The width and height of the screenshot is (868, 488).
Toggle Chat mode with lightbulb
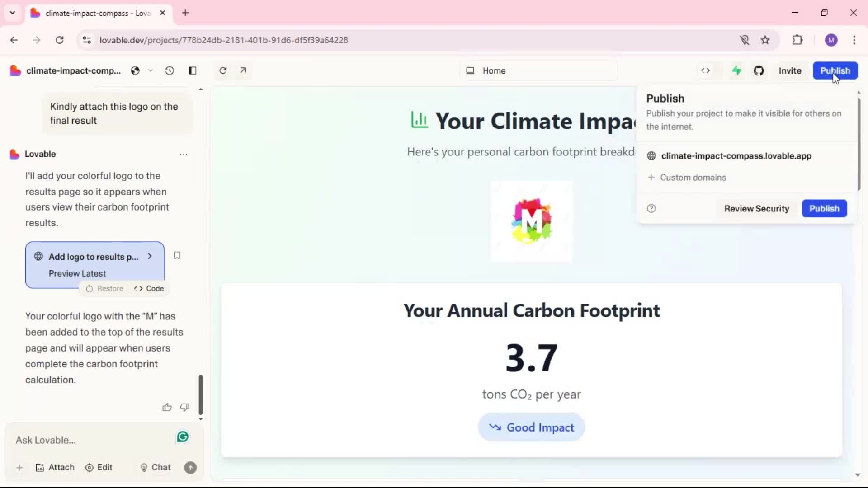pos(156,467)
